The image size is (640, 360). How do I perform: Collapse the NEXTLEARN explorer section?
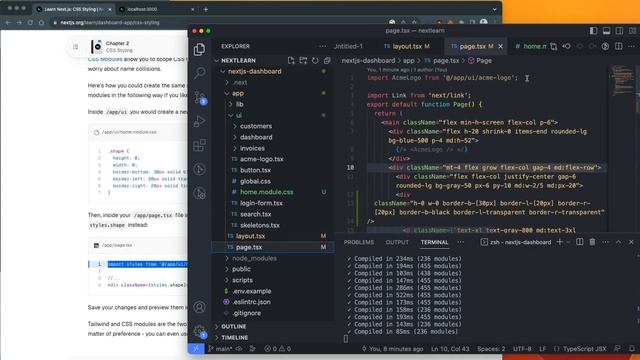point(216,60)
